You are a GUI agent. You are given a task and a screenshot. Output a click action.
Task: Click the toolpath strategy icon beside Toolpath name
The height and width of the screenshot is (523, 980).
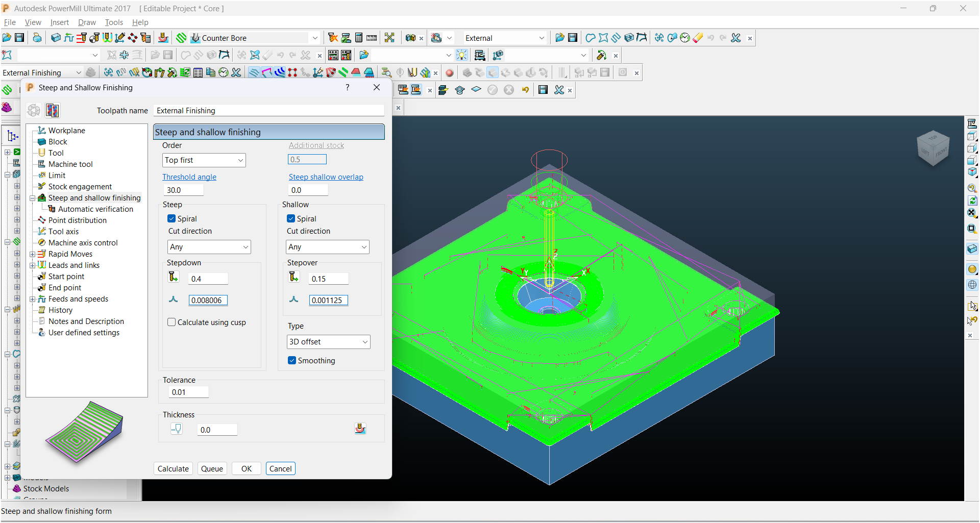53,110
